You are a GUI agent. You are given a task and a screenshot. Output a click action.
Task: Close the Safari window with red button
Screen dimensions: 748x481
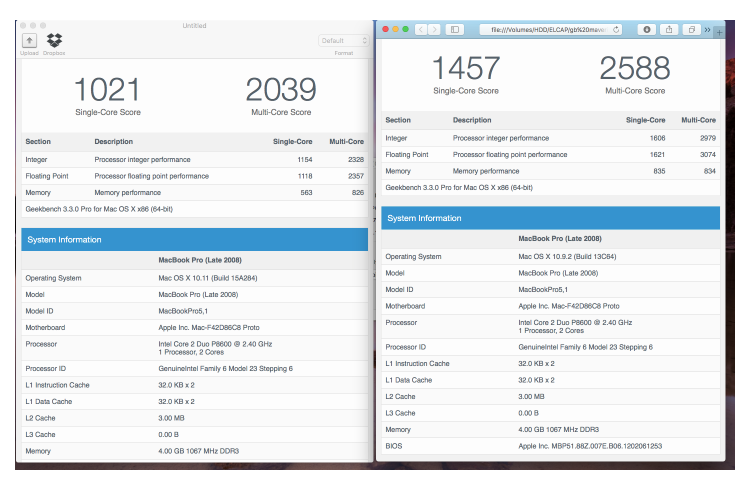pyautogui.click(x=385, y=29)
